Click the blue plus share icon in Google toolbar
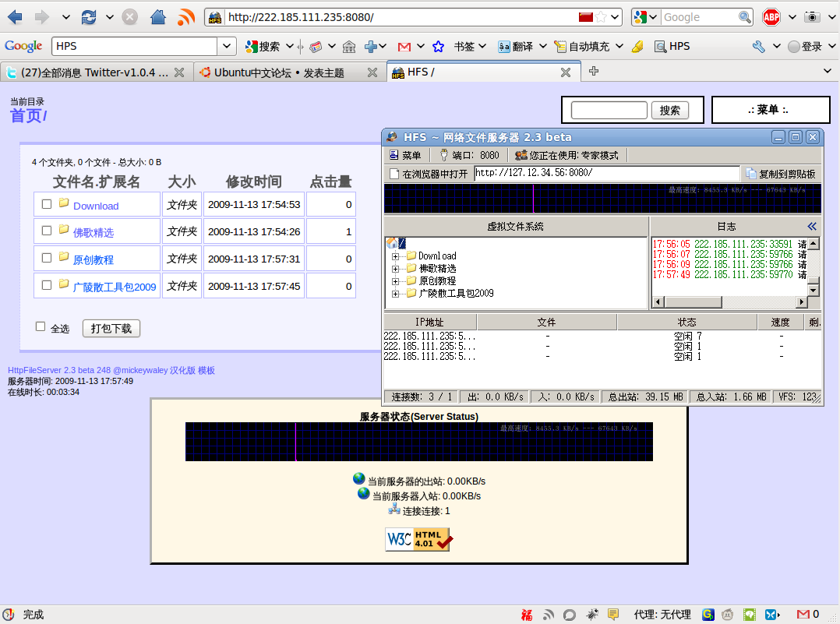Image resolution: width=840 pixels, height=624 pixels. (371, 47)
